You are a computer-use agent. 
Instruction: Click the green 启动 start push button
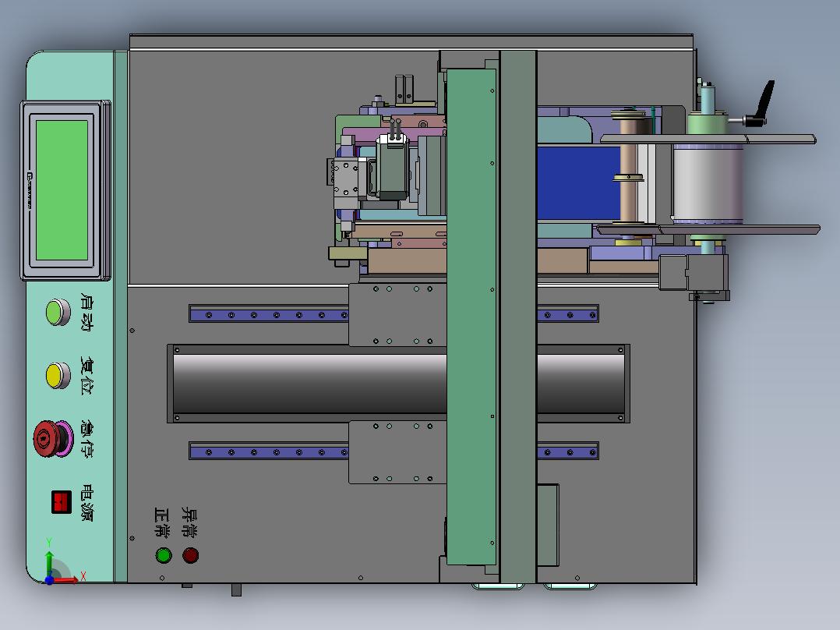58,312
